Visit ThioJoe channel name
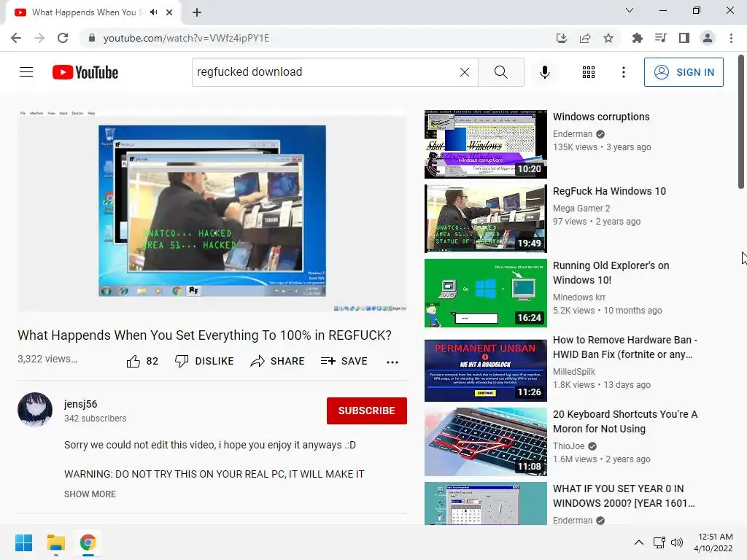747x560 pixels. pos(569,446)
